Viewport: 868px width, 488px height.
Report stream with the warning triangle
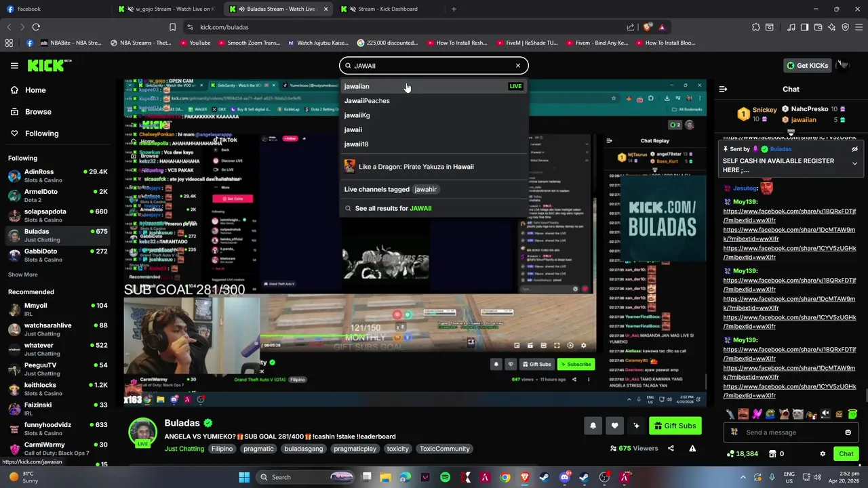(692, 448)
